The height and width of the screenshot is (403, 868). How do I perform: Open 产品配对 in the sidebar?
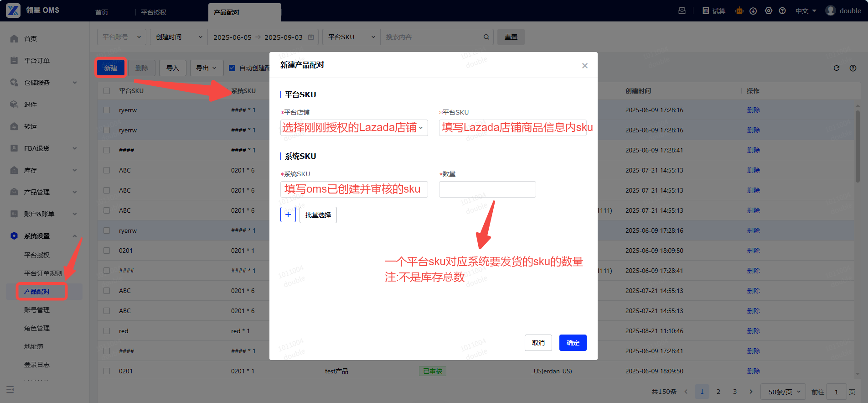[37, 292]
